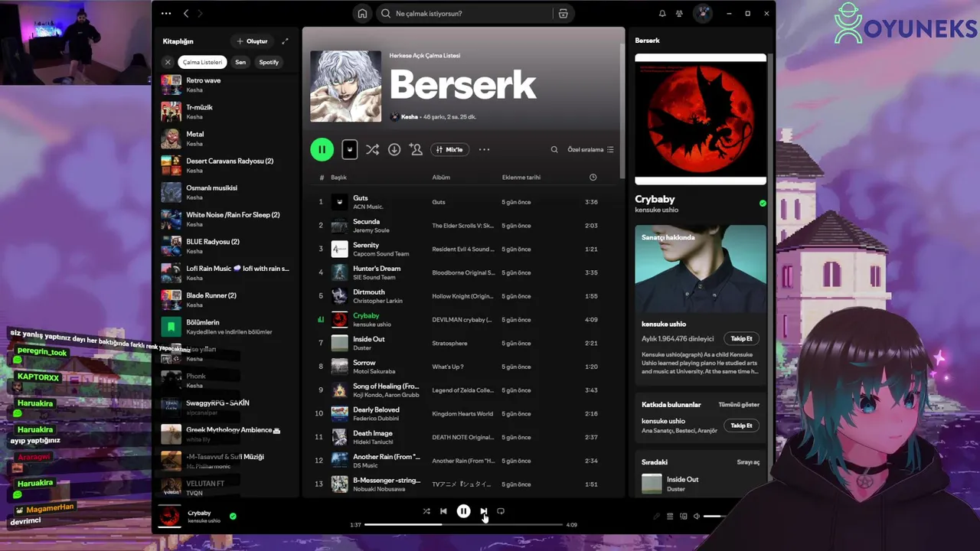Open the queue icon in player bar
The width and height of the screenshot is (980, 551).
tap(670, 517)
